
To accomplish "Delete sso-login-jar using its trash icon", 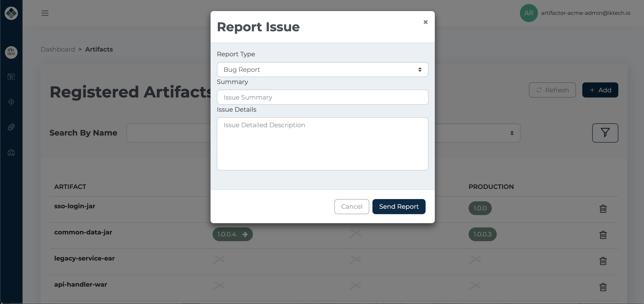I will coord(603,209).
